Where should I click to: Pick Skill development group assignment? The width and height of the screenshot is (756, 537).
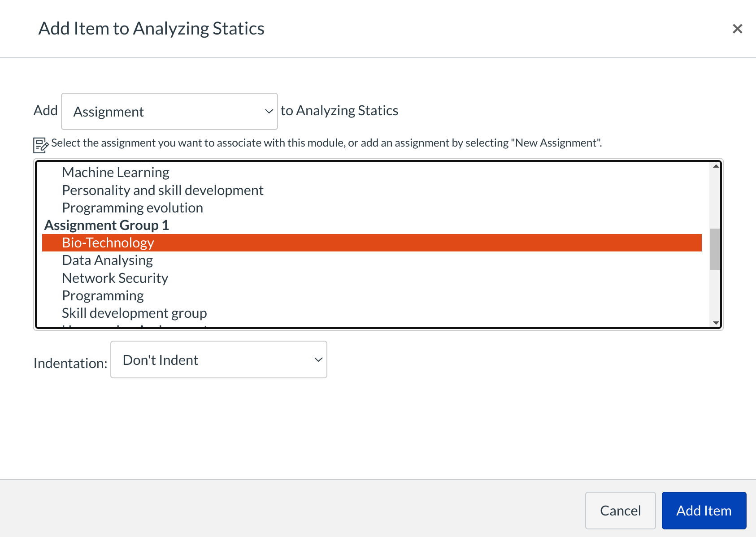[134, 313]
